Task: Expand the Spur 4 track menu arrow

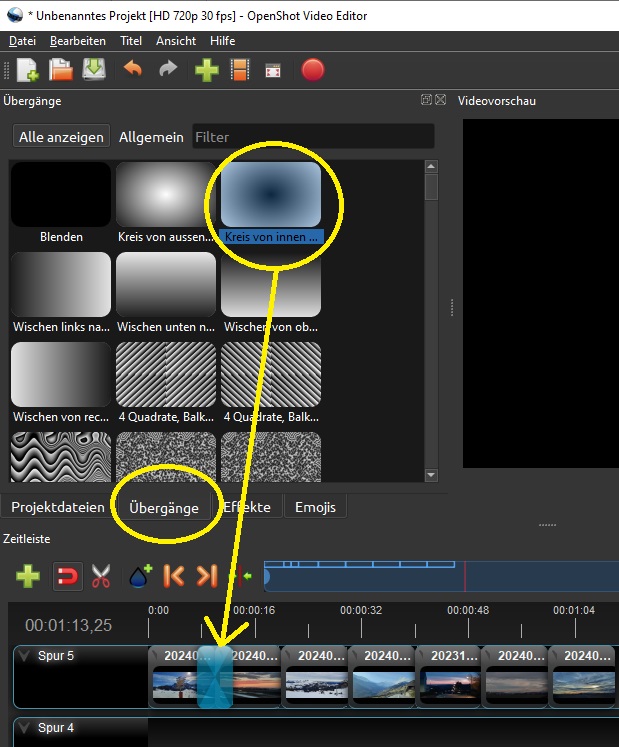Action: tap(25, 728)
